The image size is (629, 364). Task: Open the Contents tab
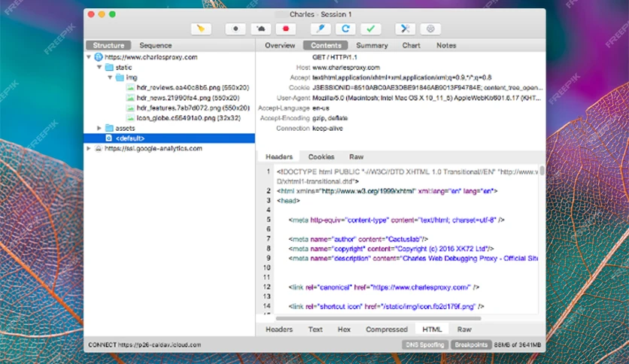326,45
